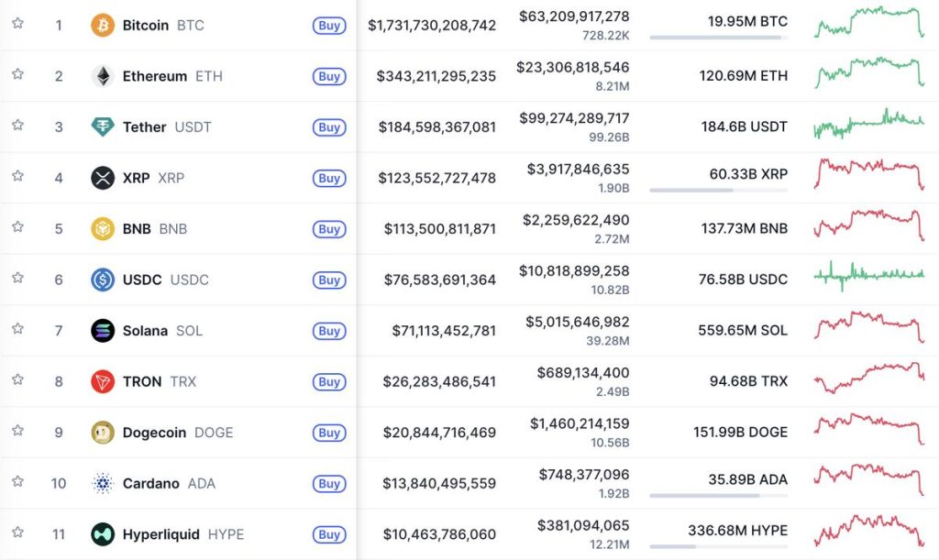
Task: Click the Cardano logo
Action: (x=103, y=483)
